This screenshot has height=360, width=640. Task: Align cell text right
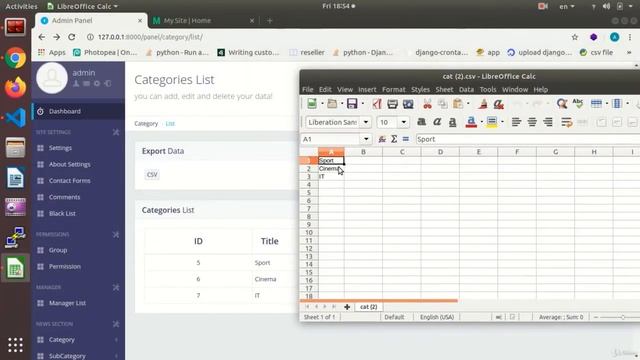click(547, 122)
